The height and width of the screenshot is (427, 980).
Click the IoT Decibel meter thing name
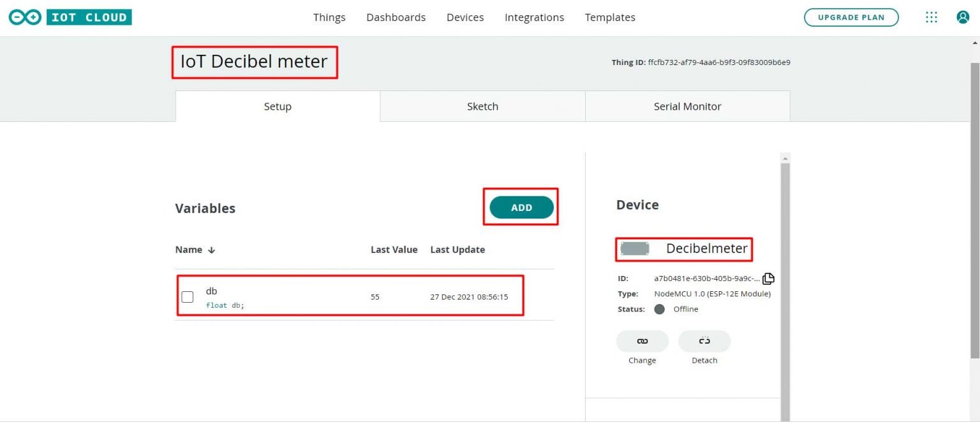[x=253, y=62]
